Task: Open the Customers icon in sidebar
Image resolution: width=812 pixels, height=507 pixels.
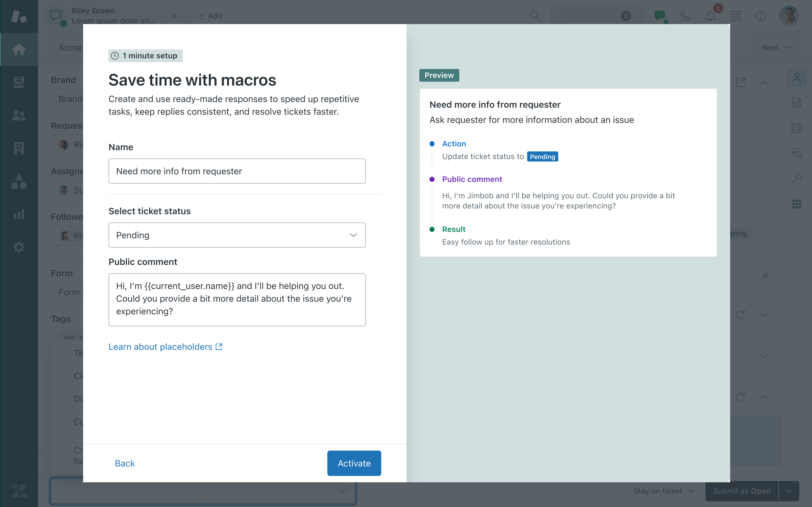Action: tap(19, 115)
